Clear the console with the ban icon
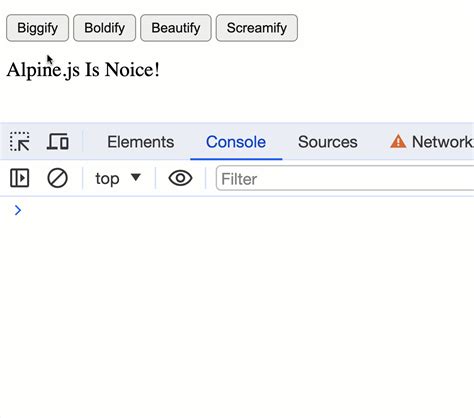 pyautogui.click(x=57, y=178)
